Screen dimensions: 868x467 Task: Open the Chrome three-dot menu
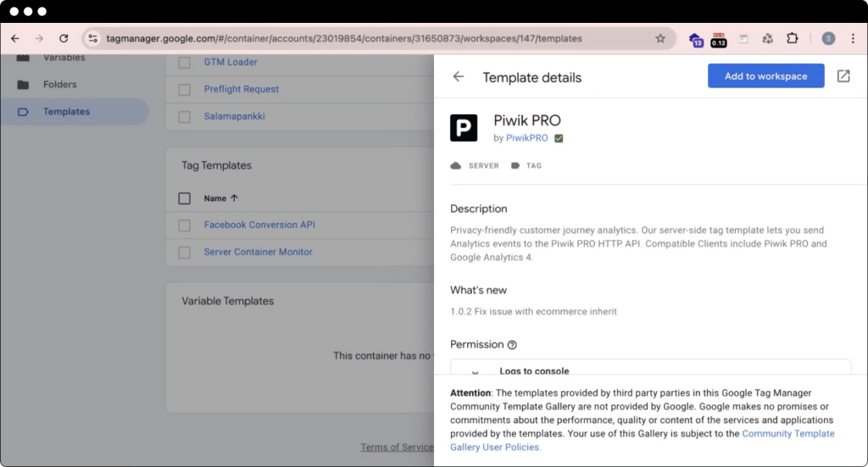853,38
